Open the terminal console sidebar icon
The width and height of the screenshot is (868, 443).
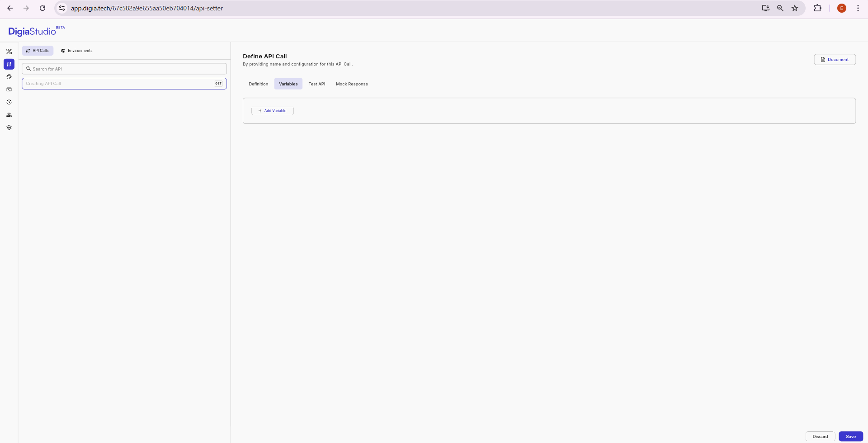pyautogui.click(x=9, y=90)
